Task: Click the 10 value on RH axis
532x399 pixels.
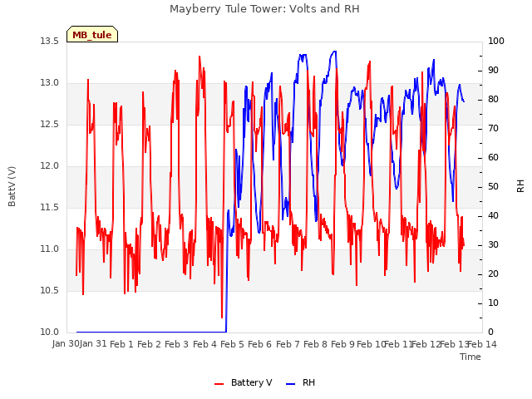Action: [493, 303]
